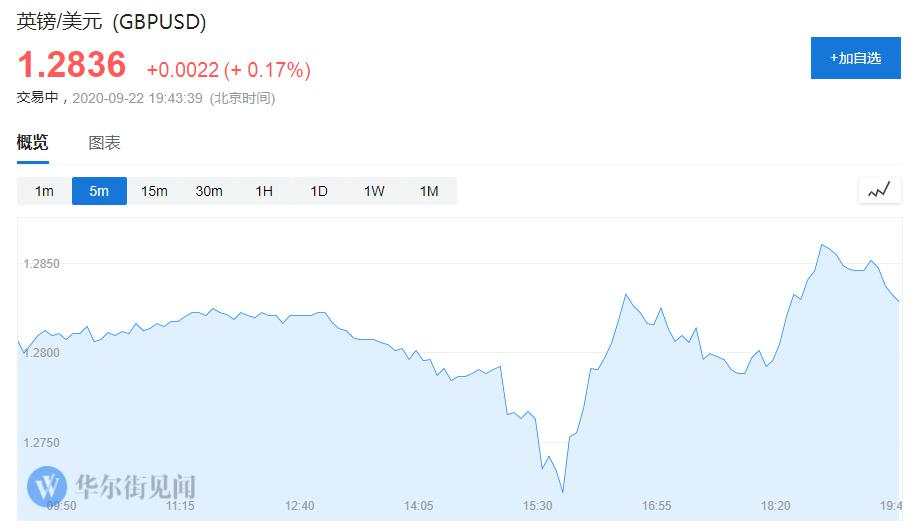Choose the 1H timeframe

[x=264, y=191]
